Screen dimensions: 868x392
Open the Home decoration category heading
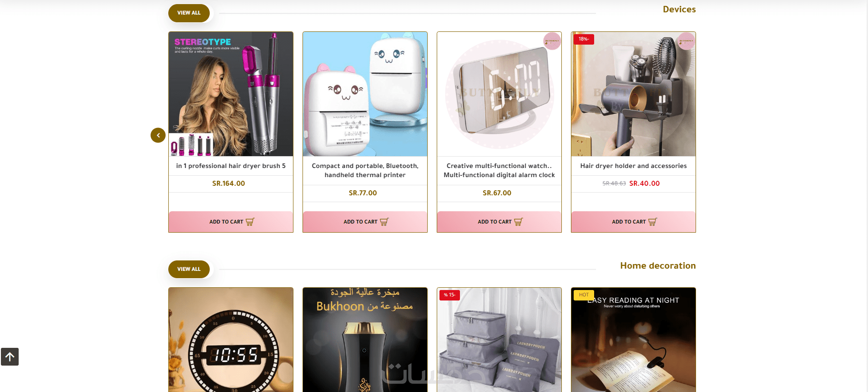click(x=658, y=265)
